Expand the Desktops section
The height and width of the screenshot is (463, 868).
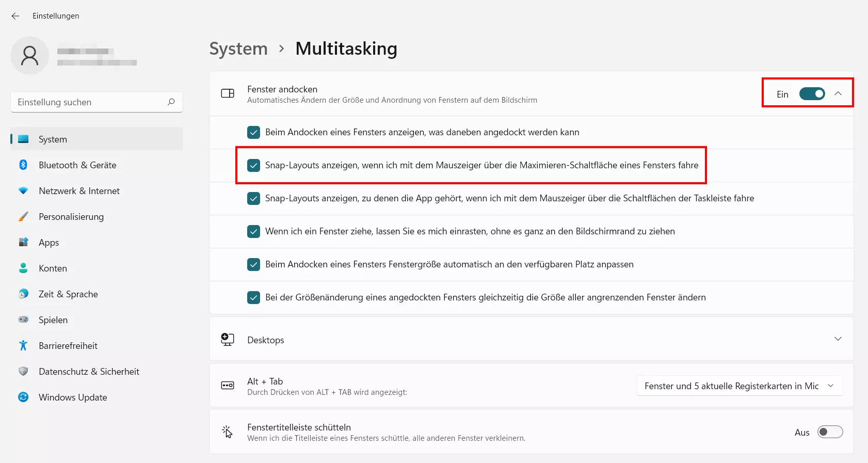(x=838, y=339)
